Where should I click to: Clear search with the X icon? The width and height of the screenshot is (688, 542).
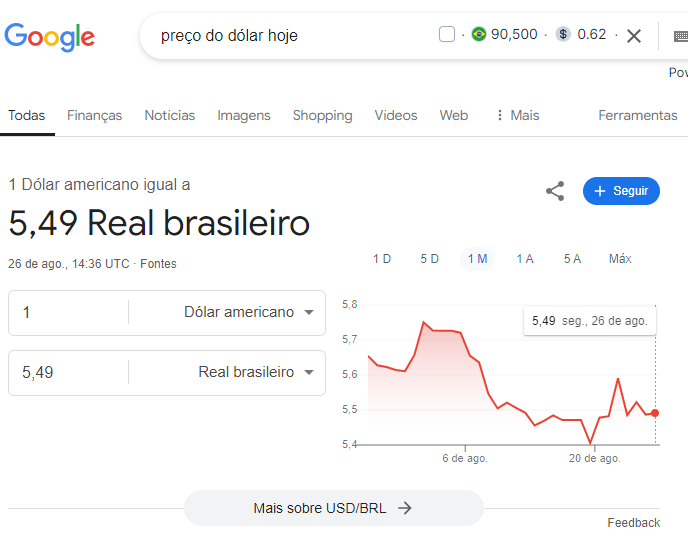click(x=634, y=36)
